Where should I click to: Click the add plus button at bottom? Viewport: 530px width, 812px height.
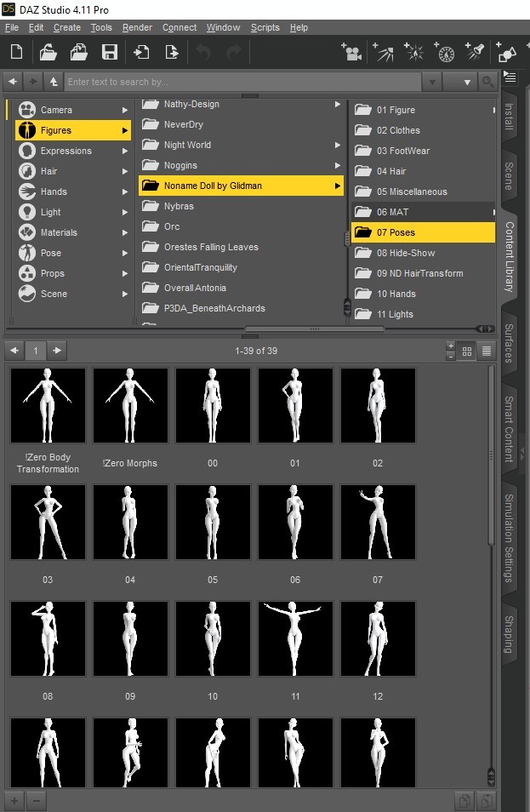tap(14, 801)
